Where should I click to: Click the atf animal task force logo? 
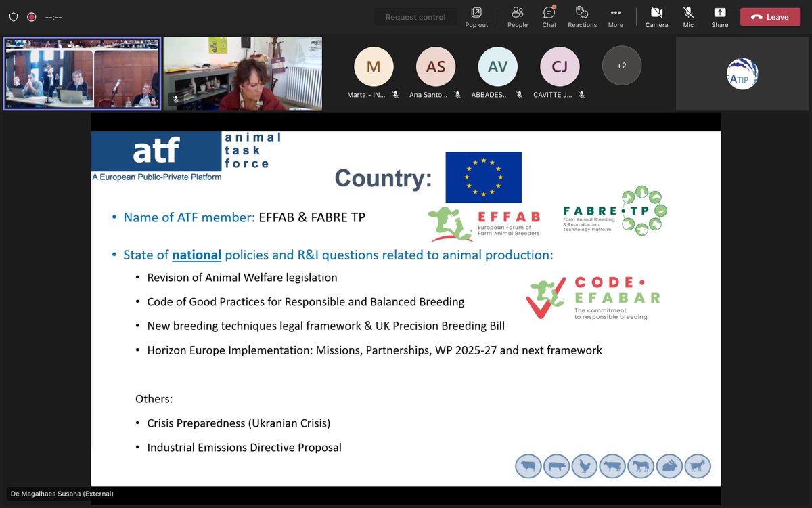pyautogui.click(x=186, y=156)
